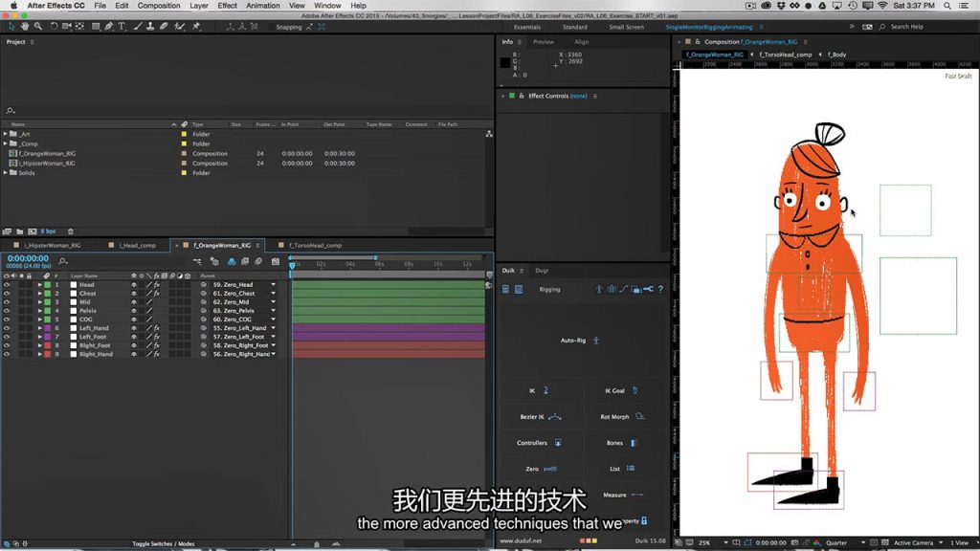Click the Search Help field
The image size is (980, 551).
coord(907,27)
